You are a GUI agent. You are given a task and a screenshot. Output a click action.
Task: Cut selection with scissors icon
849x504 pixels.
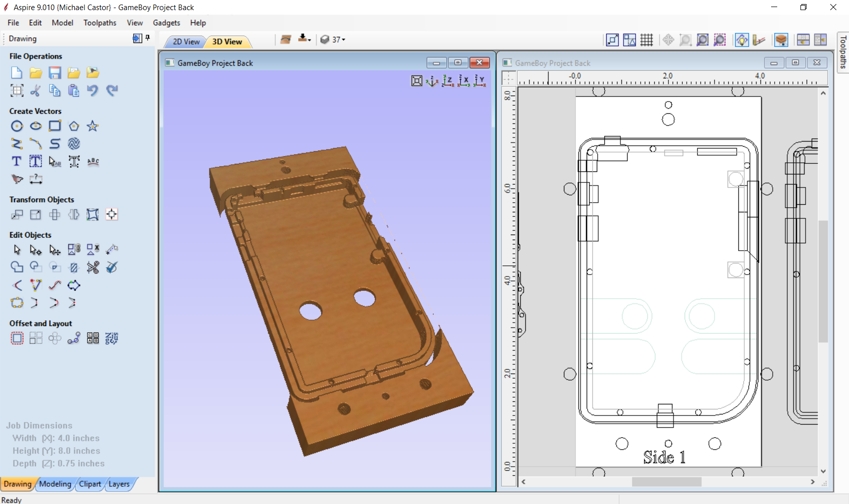click(35, 90)
